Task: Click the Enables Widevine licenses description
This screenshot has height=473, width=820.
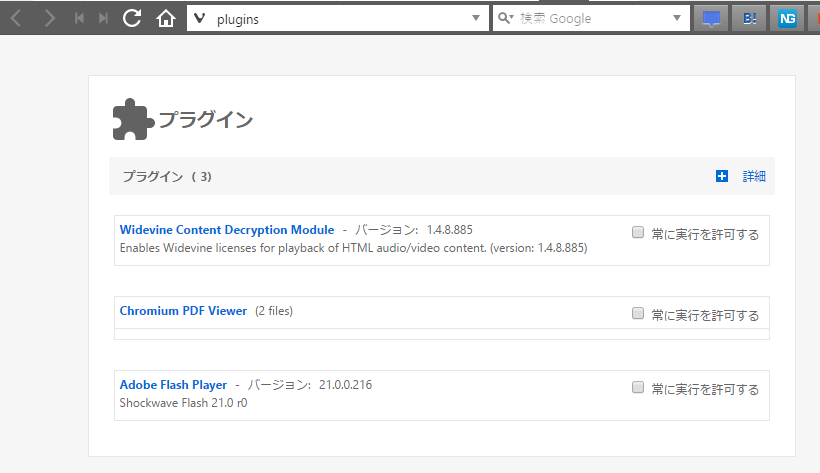Action: click(354, 247)
